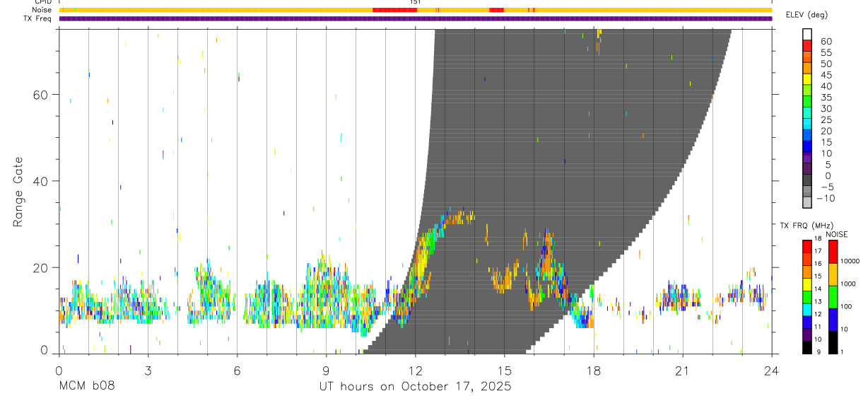The image size is (868, 401).
Task: Click the '-10' ELEV scale label
Action: coord(825,198)
